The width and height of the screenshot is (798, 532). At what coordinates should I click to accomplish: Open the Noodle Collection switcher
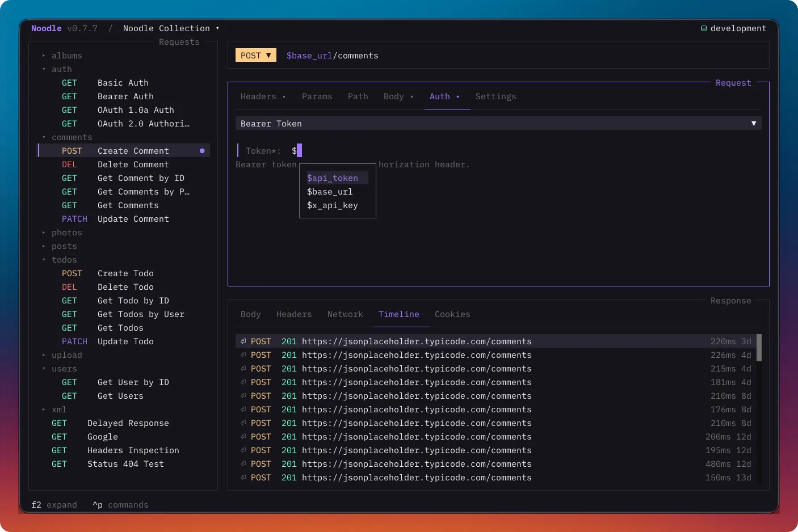(x=171, y=28)
